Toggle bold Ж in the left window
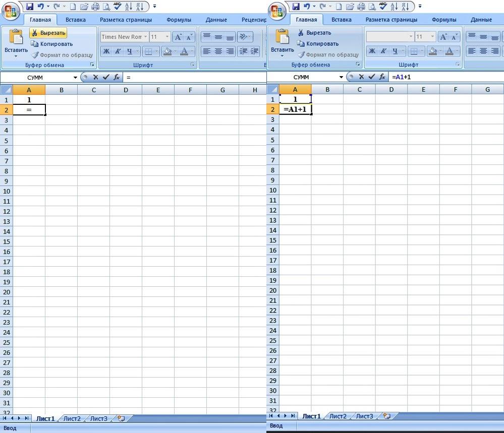Image resolution: width=504 pixels, height=433 pixels. [106, 51]
